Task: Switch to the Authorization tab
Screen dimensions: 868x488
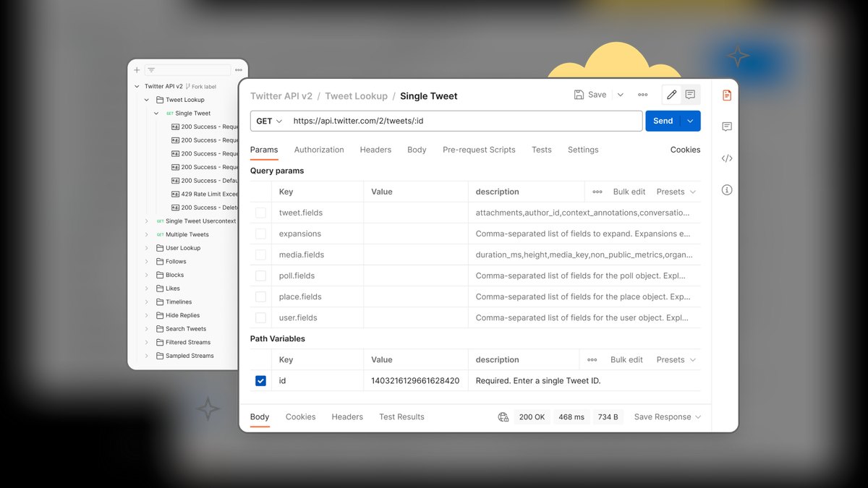Action: coord(319,150)
